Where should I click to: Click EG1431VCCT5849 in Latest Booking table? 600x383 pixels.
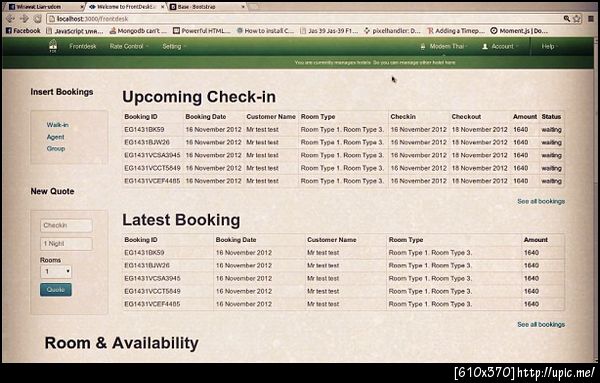point(152,292)
